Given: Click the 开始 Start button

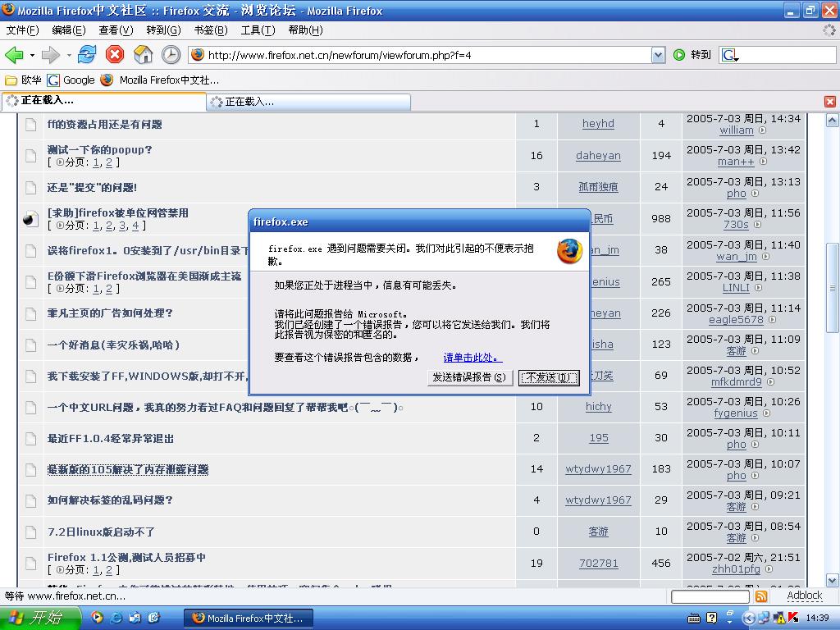Looking at the screenshot, I should point(39,619).
